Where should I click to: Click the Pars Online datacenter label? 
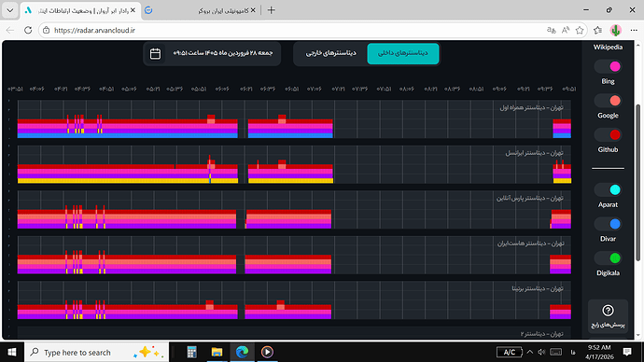pyautogui.click(x=530, y=198)
